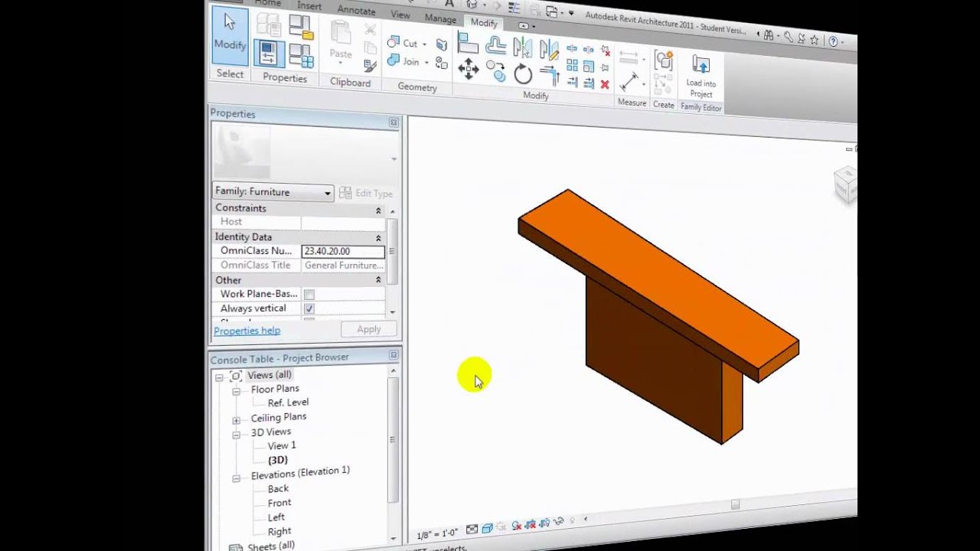Open the Annotate ribbon tab
980x551 pixels.
(x=357, y=10)
